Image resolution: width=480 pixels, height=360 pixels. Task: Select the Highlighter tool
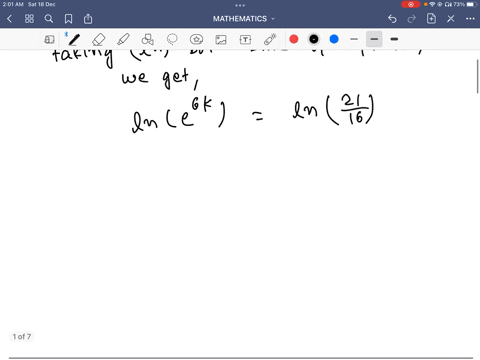(x=123, y=39)
